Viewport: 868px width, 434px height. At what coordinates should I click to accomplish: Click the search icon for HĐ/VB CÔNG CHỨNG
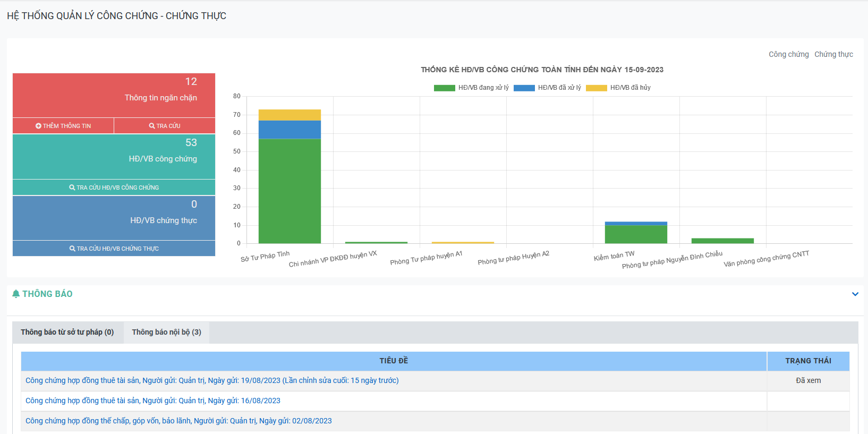[72, 188]
